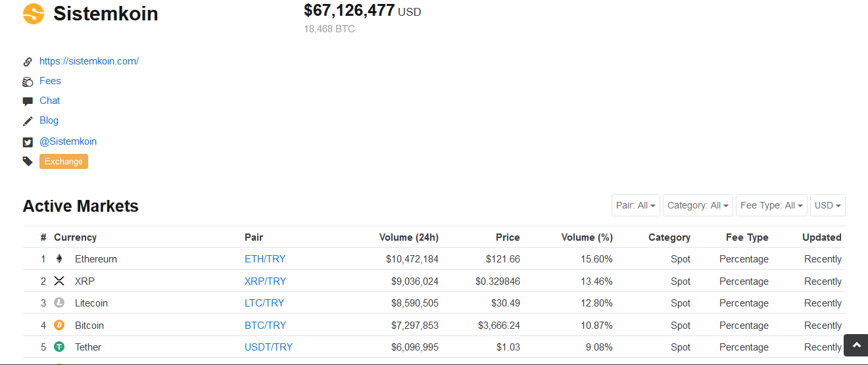Click the Litecoin coin icon
This screenshot has width=868, height=365.
(x=59, y=303)
